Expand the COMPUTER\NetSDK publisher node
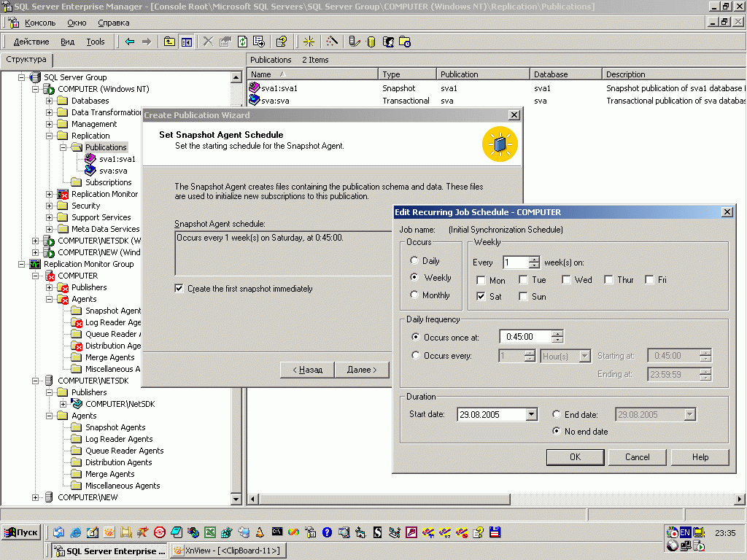The image size is (747, 560). pos(63,404)
